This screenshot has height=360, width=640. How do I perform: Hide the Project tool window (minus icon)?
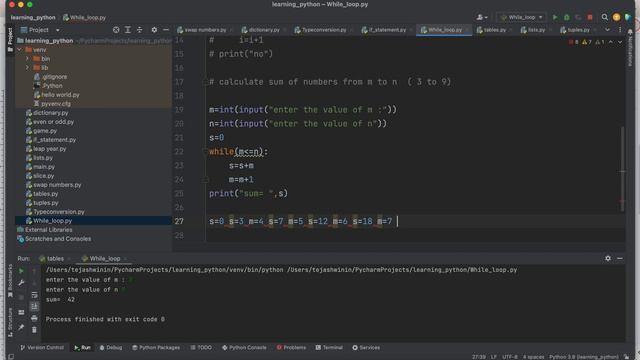coord(166,30)
